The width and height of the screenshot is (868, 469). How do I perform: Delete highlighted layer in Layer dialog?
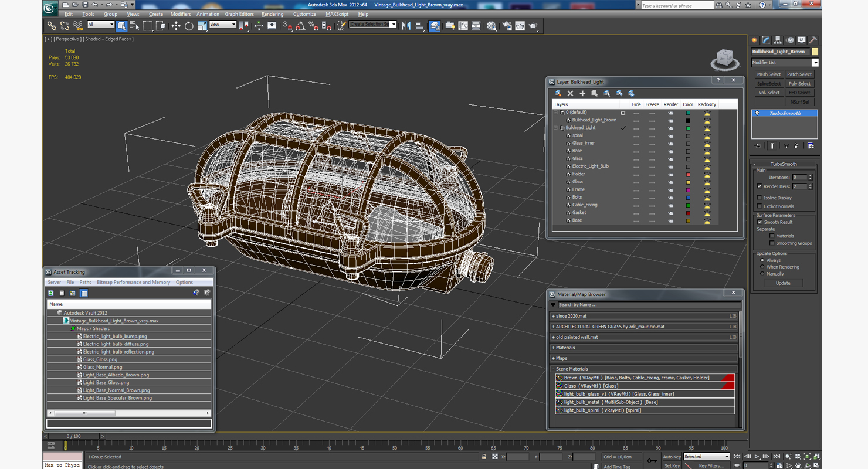coord(570,93)
